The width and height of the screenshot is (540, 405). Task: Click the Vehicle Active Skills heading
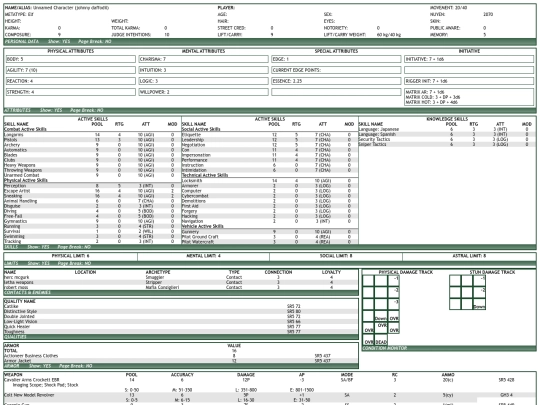coord(202,226)
